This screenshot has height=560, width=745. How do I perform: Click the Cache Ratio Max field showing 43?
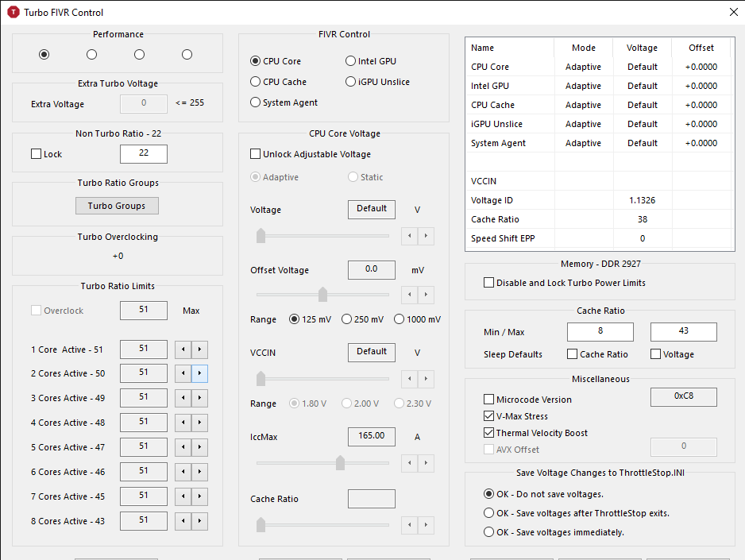coord(683,331)
